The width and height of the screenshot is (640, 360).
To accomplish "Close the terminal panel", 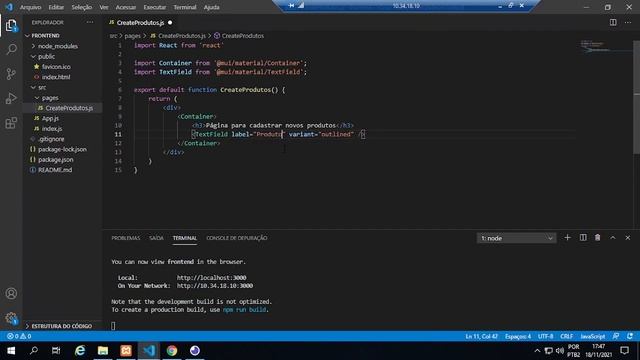I will (628, 238).
